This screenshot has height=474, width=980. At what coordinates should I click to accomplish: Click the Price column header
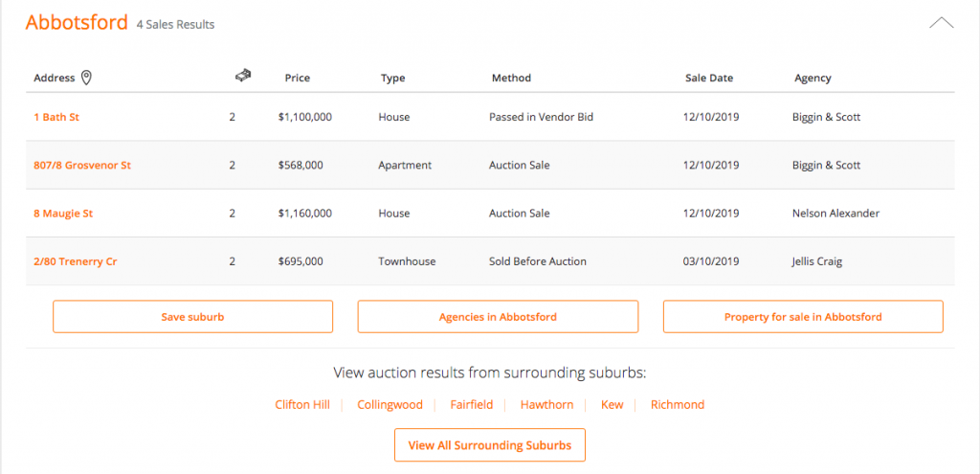tap(298, 79)
